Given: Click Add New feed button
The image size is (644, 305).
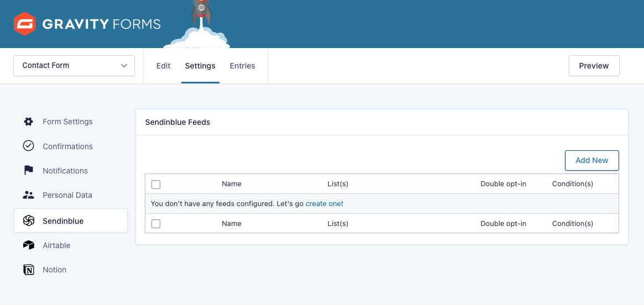Looking at the screenshot, I should (x=592, y=160).
